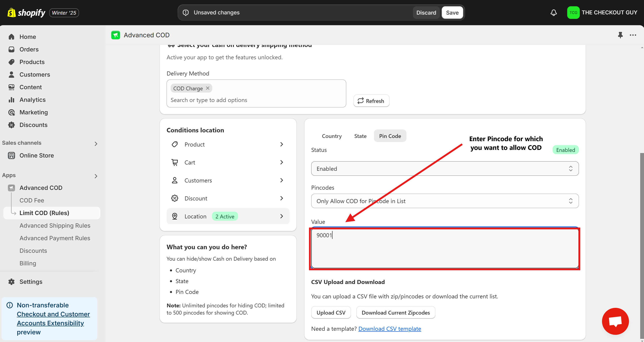Click the Conditions location heading
Image resolution: width=644 pixels, height=342 pixels.
tap(195, 130)
